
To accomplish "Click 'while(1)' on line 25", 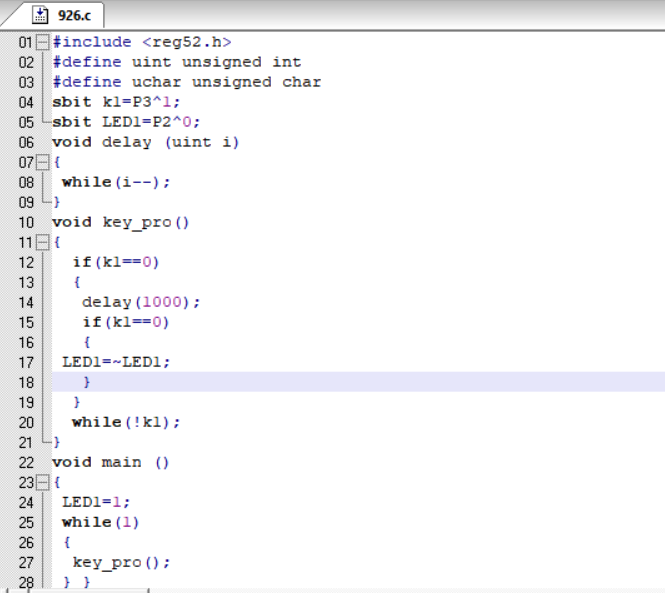I will pyautogui.click(x=101, y=523).
